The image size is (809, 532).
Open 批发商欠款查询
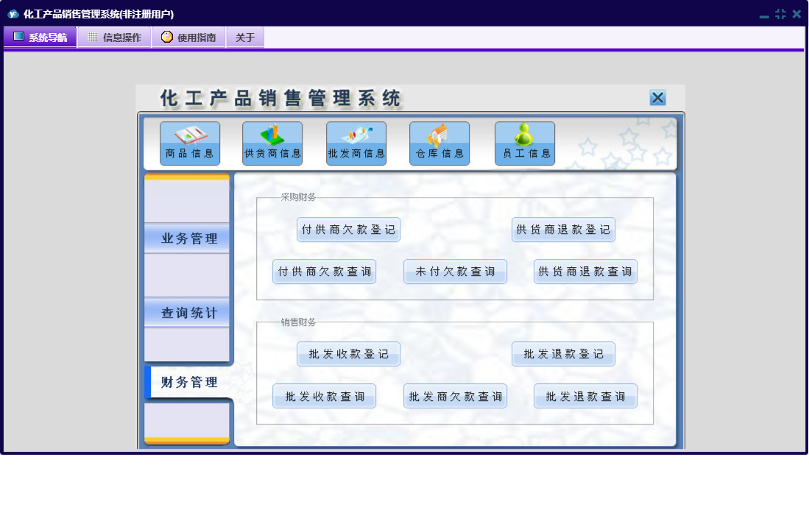coord(455,397)
